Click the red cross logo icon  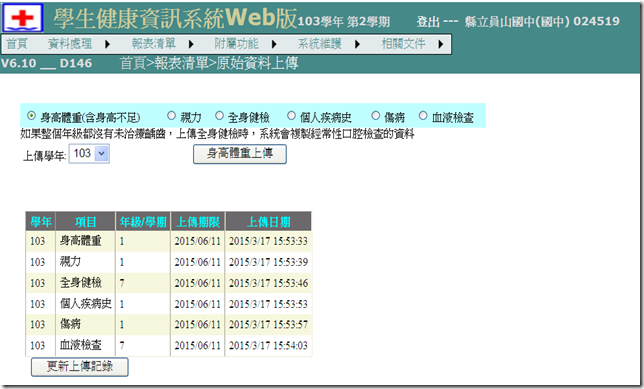(23, 18)
